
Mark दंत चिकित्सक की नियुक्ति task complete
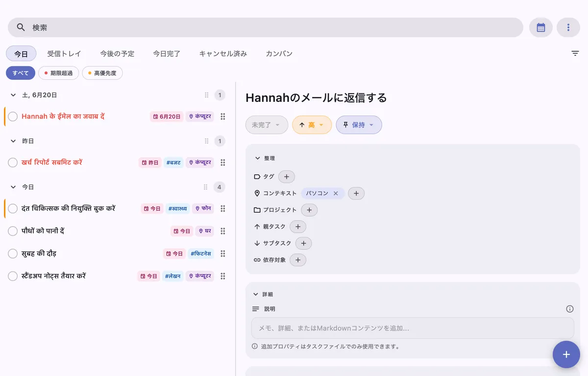coord(13,209)
